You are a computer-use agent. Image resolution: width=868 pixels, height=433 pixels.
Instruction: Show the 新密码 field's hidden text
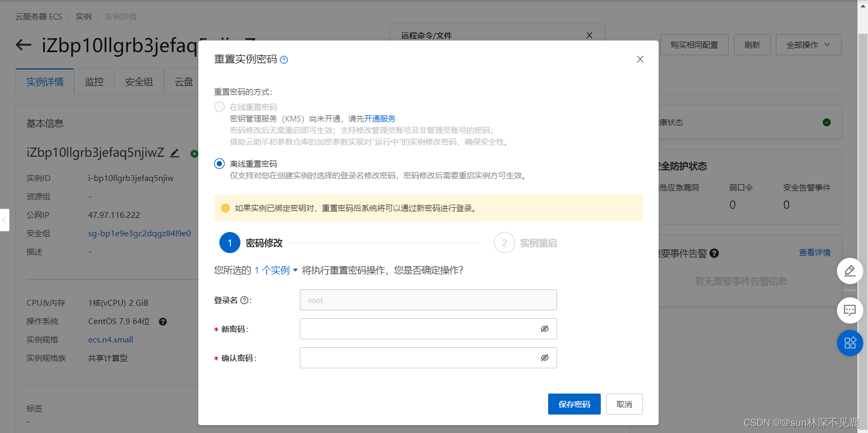click(544, 329)
